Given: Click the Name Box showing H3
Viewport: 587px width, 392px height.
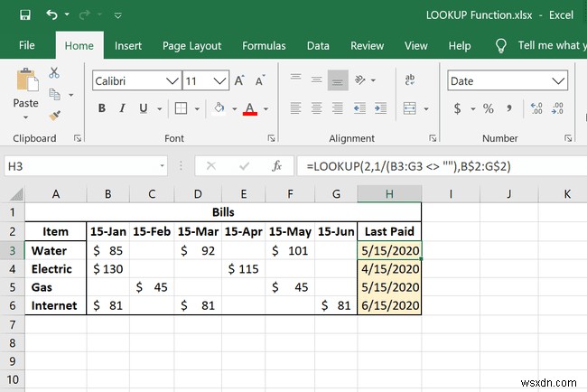Looking at the screenshot, I should (x=86, y=166).
